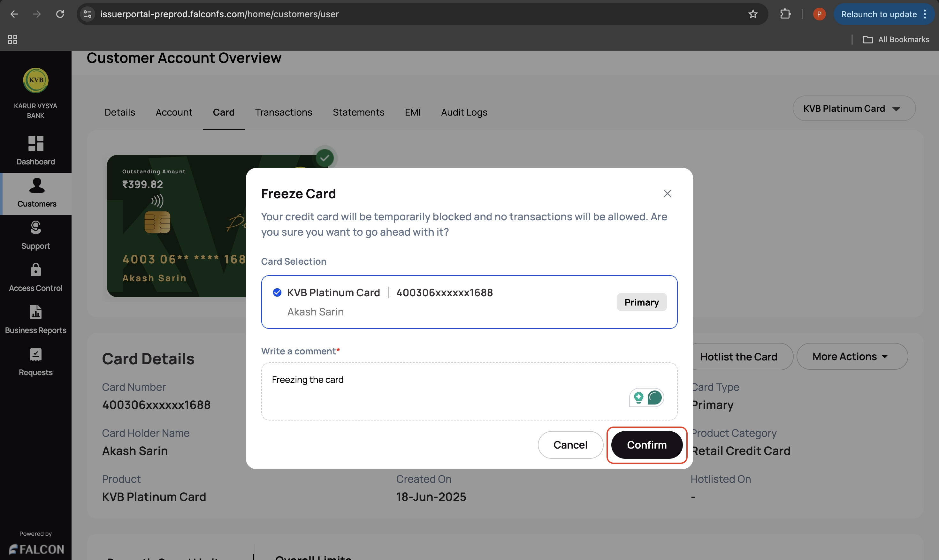Screen dimensions: 939x560
Task: Switch to the Transactions tab
Action: 283,112
